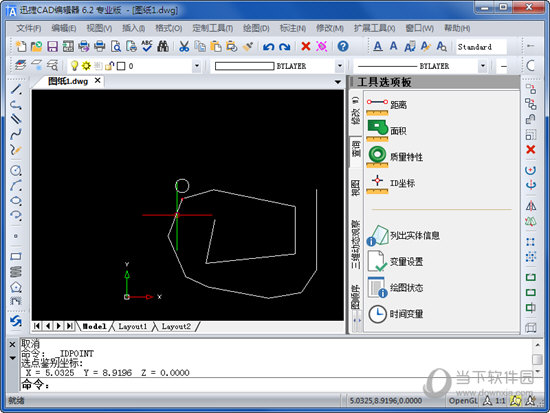The image size is (550, 413).
Task: Jump to last layout tab arrow
Action: 70,326
